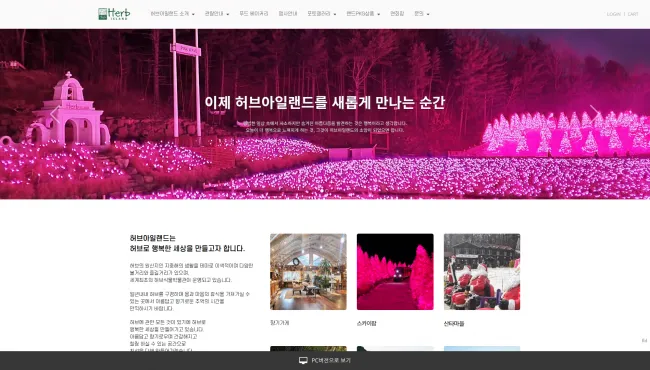The height and width of the screenshot is (370, 650).
Task: Open the 행사안내 menu item
Action: click(x=288, y=14)
